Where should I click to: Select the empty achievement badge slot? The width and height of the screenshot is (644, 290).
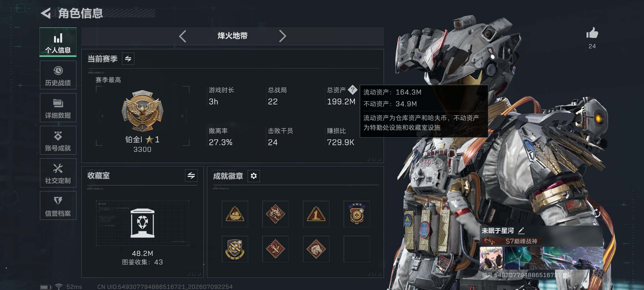pyautogui.click(x=357, y=249)
